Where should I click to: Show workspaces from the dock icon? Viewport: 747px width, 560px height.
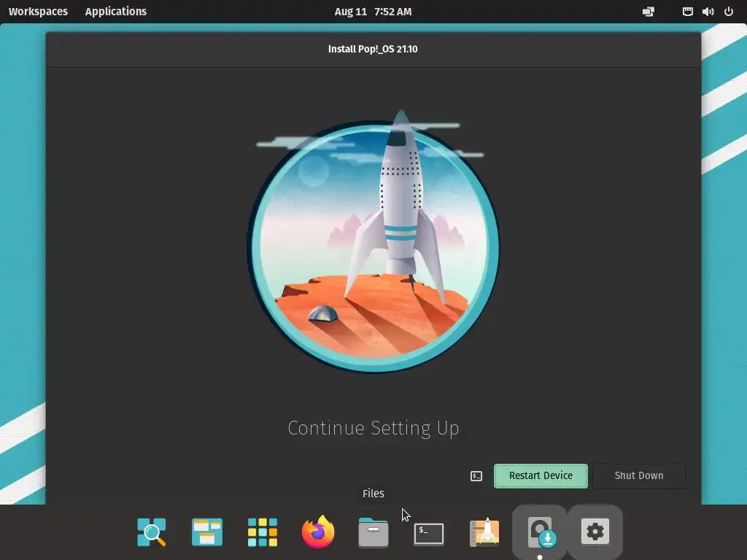[x=206, y=532]
